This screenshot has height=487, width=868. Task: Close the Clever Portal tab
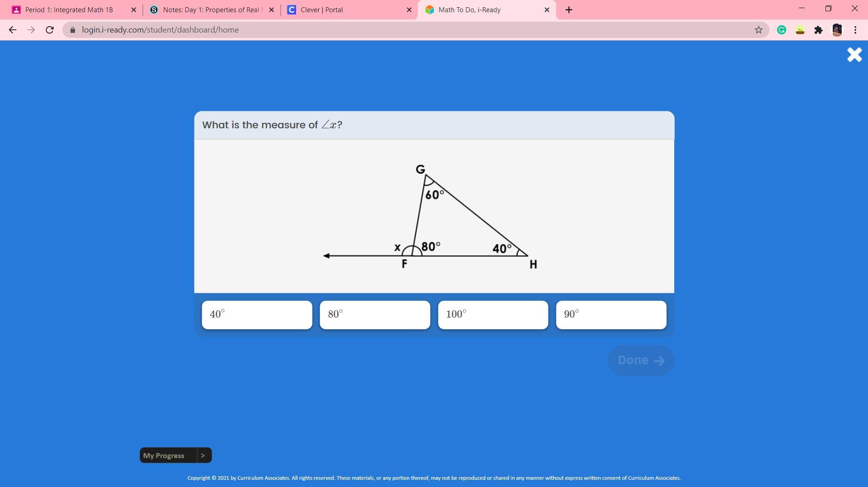coord(409,10)
